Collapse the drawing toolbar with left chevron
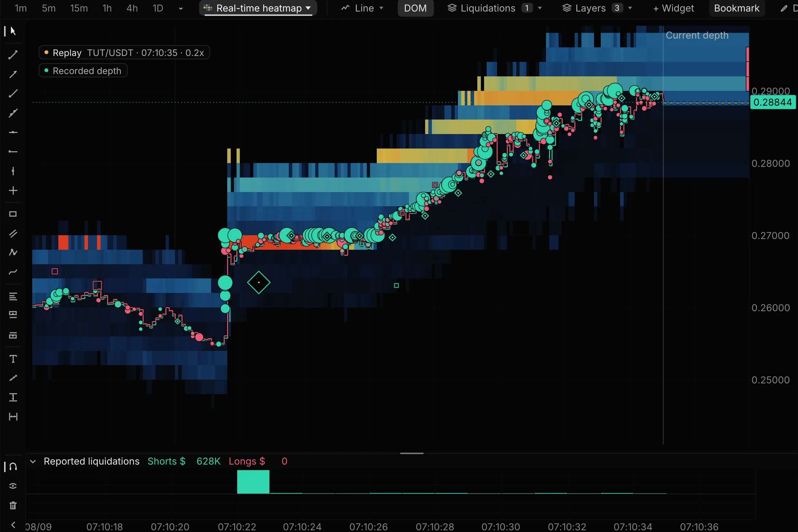 pyautogui.click(x=13, y=525)
